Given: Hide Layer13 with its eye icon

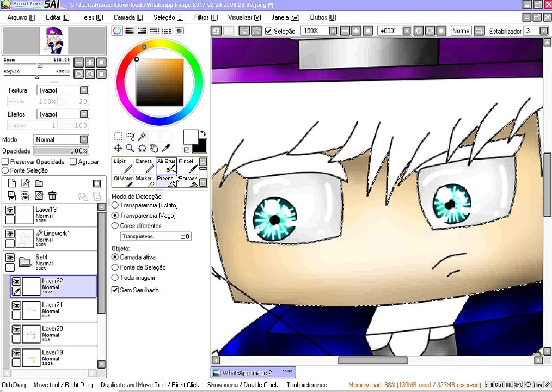Looking at the screenshot, I should tap(10, 210).
